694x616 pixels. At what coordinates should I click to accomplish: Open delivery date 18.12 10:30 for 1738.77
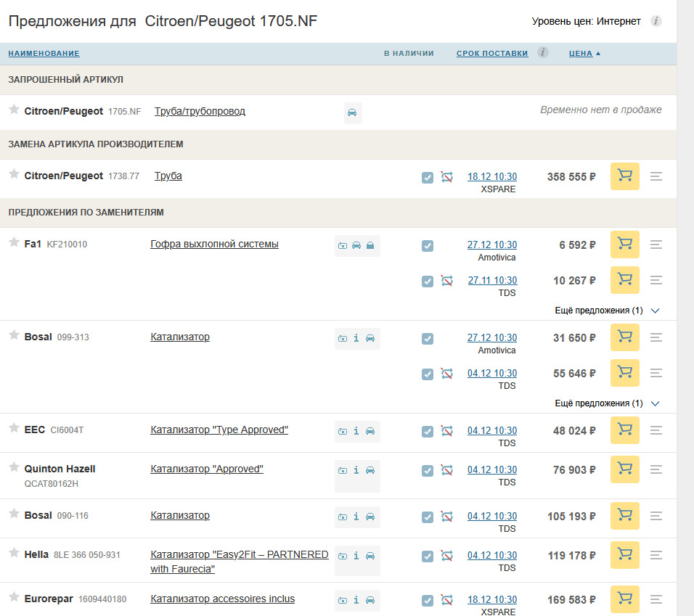(492, 176)
